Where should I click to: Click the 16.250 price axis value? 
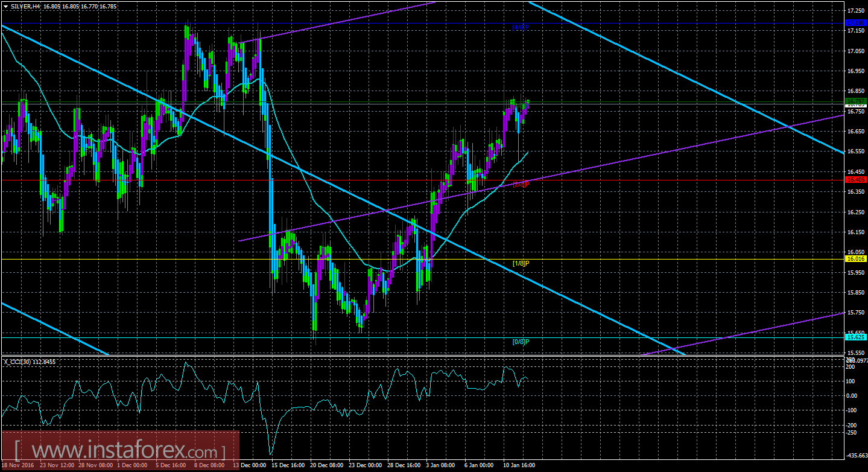pyautogui.click(x=856, y=212)
